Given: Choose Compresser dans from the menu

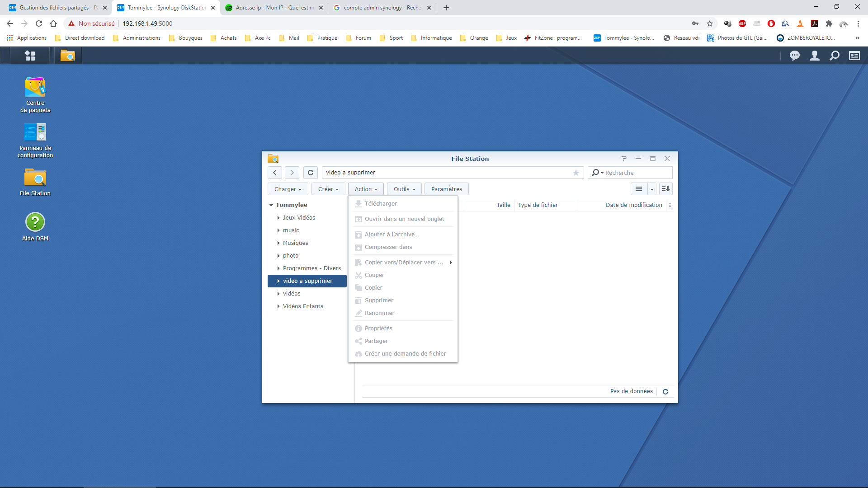Looking at the screenshot, I should 403,247.
